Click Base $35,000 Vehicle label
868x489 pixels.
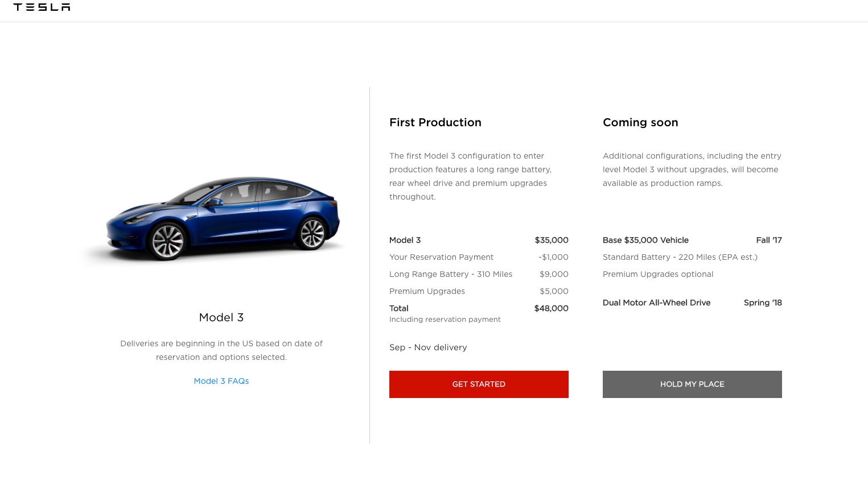[x=645, y=240]
